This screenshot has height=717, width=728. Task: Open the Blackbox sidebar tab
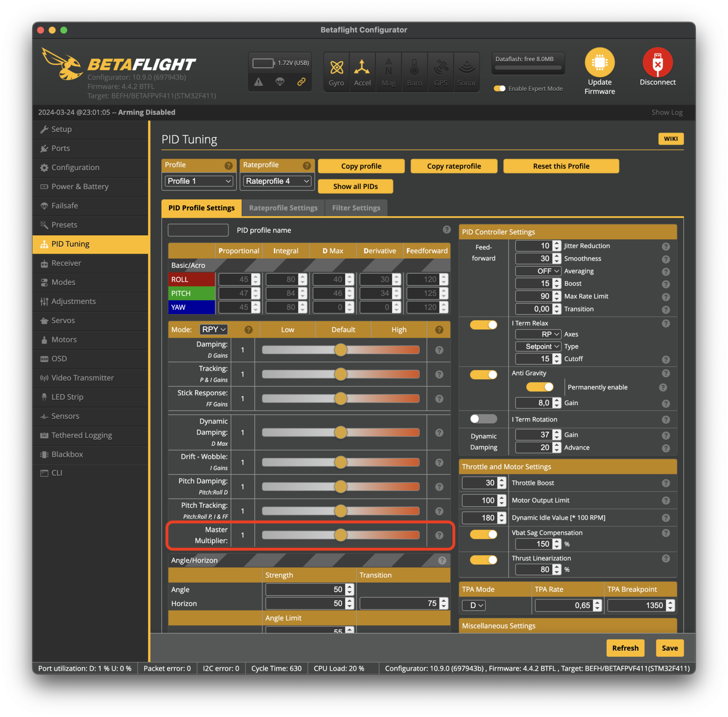[90, 454]
